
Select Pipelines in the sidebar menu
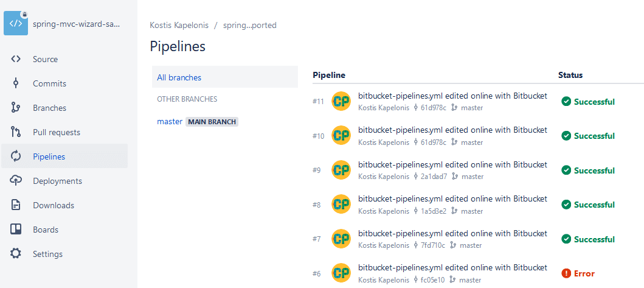49,156
